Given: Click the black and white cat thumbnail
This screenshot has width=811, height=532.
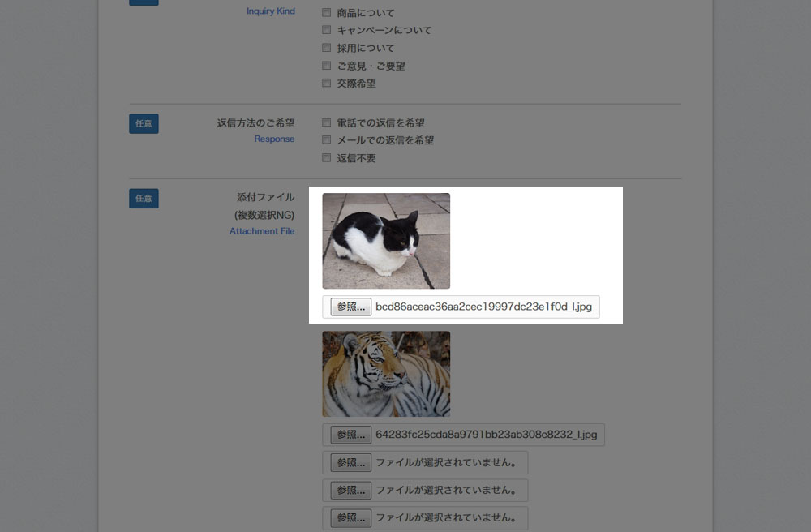Looking at the screenshot, I should pyautogui.click(x=386, y=241).
